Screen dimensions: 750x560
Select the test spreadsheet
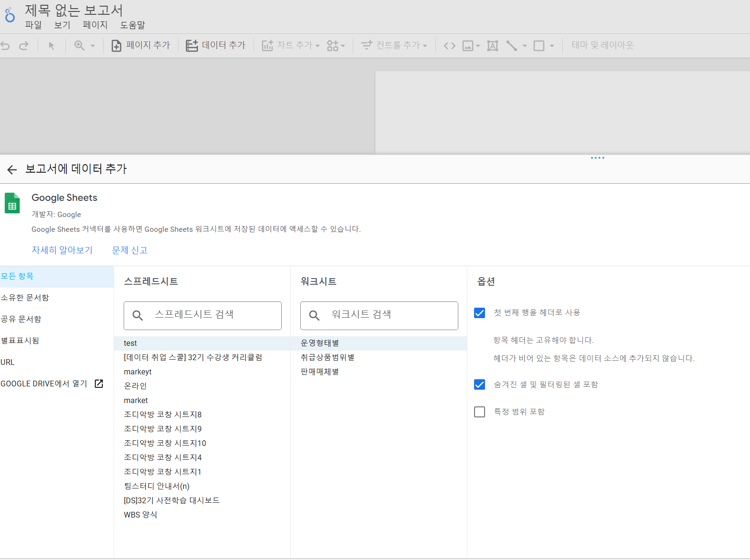pyautogui.click(x=202, y=343)
